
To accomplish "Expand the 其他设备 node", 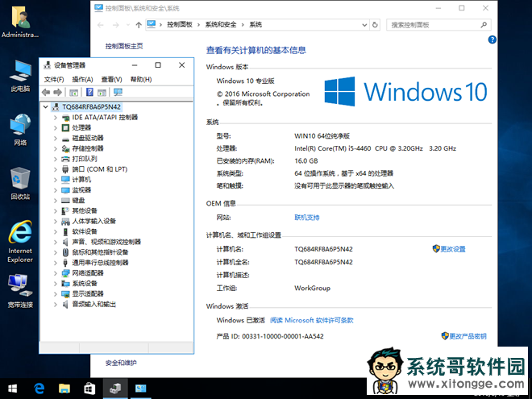I will 56,211.
